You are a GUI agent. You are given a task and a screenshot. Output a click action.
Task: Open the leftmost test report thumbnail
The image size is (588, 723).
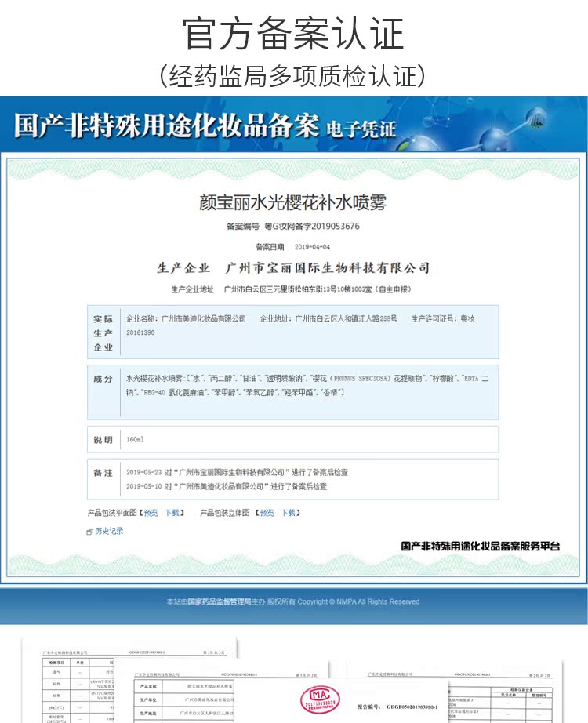pos(69,680)
